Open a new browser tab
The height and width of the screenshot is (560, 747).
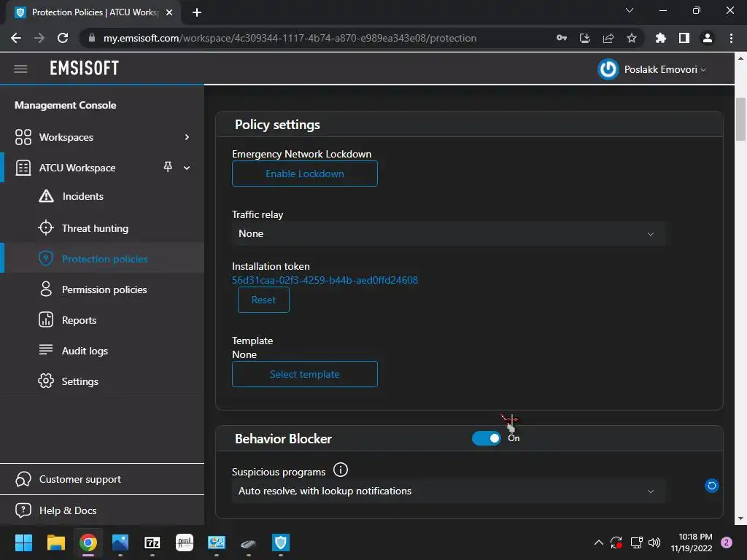coord(197,12)
